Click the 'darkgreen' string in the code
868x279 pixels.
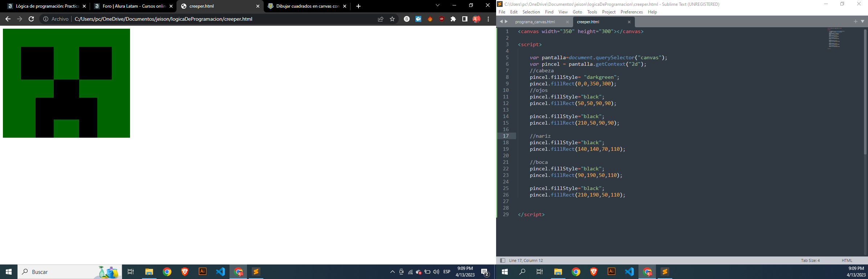600,77
